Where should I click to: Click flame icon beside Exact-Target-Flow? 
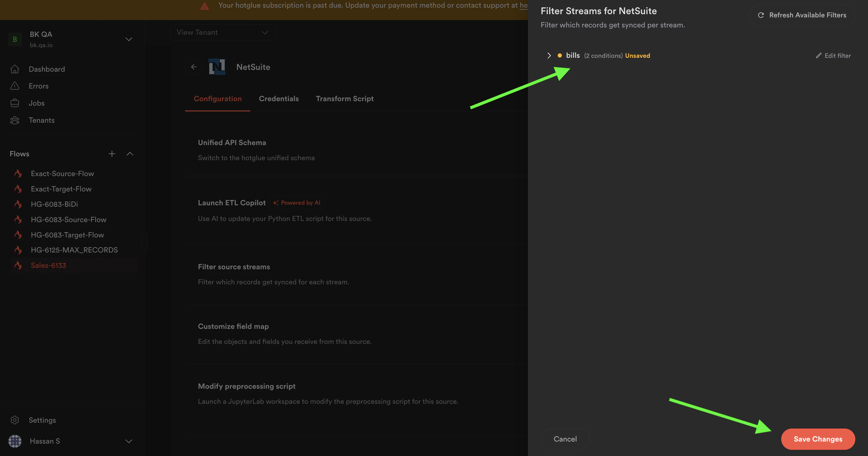[18, 189]
